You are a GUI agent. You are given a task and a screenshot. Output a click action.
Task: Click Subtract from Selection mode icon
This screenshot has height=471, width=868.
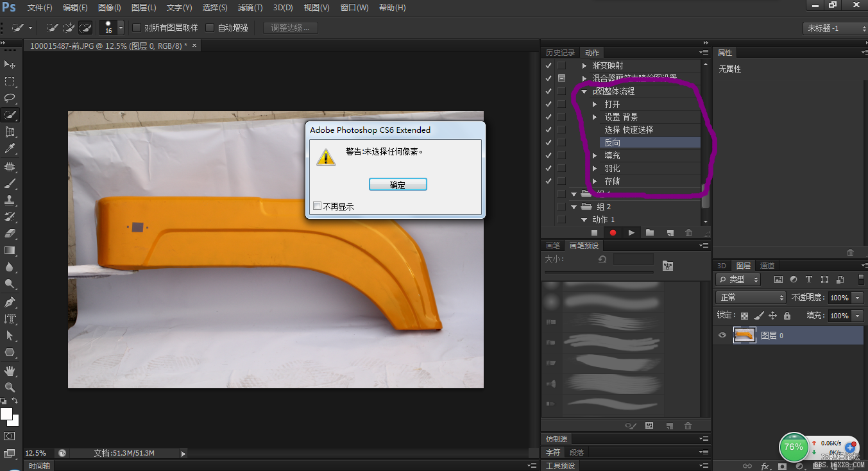(x=85, y=28)
